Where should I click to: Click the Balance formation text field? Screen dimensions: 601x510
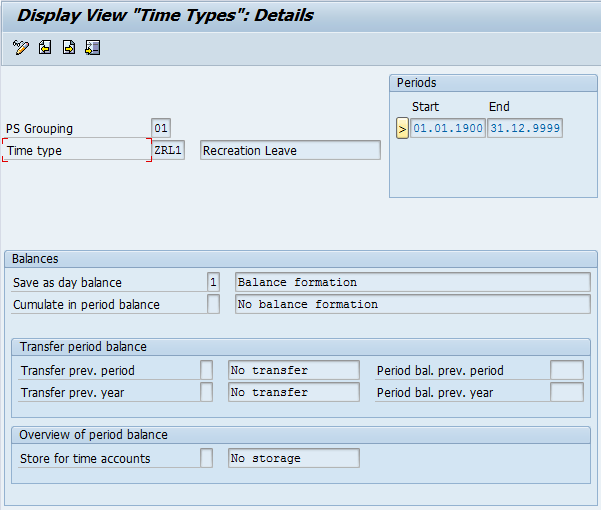(412, 282)
